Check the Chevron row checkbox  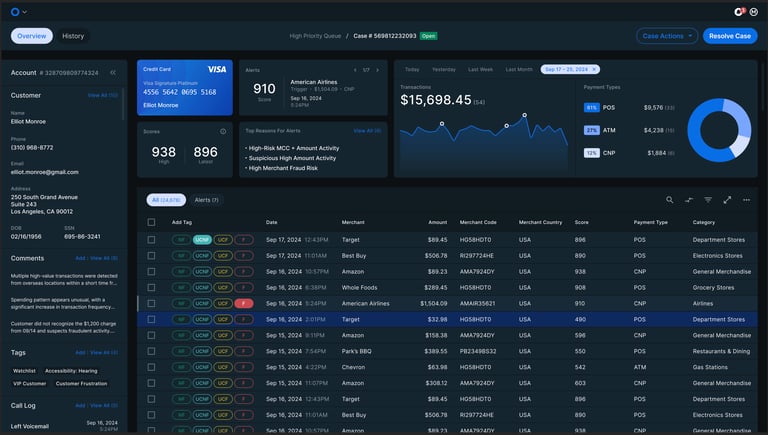coord(151,367)
